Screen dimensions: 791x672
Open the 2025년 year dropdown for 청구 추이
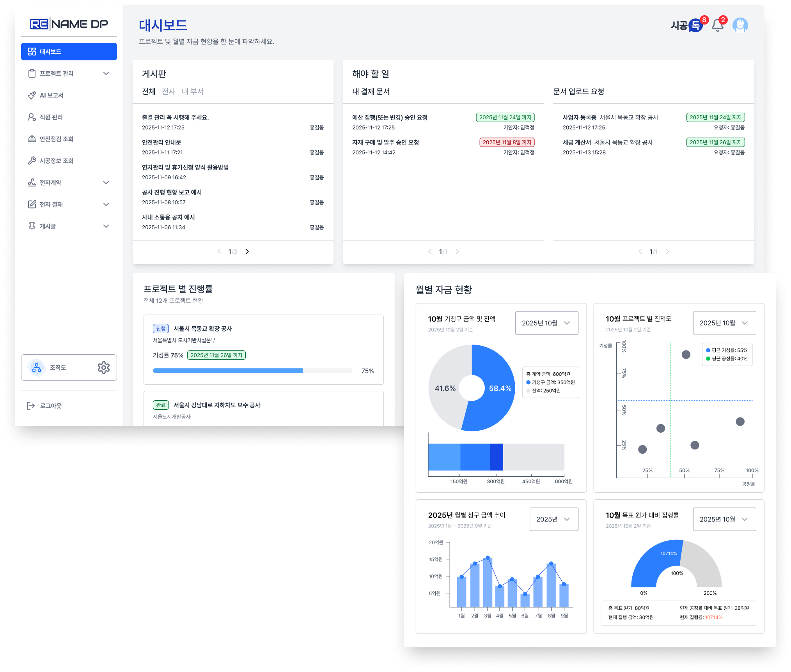[x=553, y=520]
